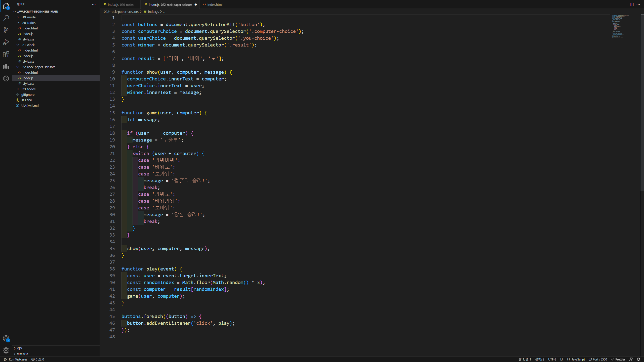The height and width of the screenshot is (362, 644).
Task: Click the Accounts icon in activity bar
Action: [6, 338]
